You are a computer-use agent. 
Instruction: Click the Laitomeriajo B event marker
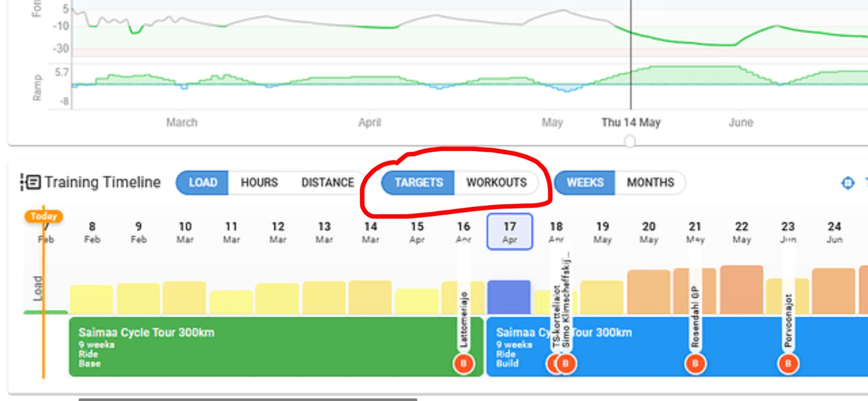point(463,363)
